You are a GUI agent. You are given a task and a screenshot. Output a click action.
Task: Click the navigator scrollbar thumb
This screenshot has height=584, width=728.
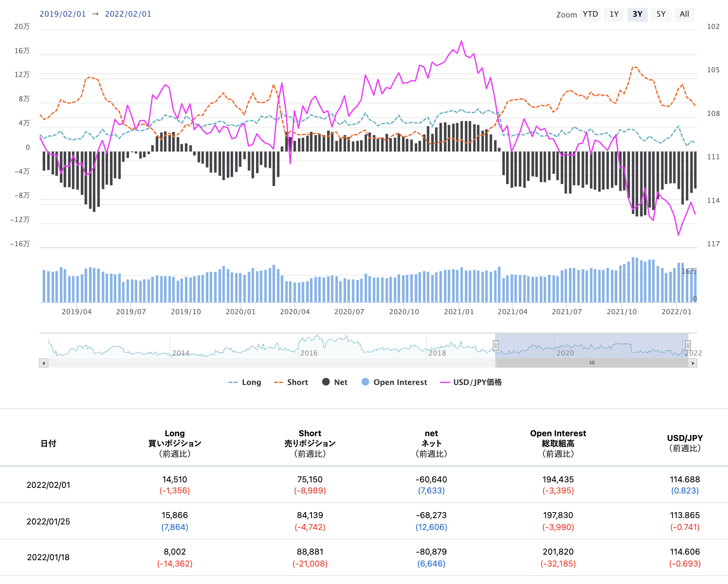592,363
